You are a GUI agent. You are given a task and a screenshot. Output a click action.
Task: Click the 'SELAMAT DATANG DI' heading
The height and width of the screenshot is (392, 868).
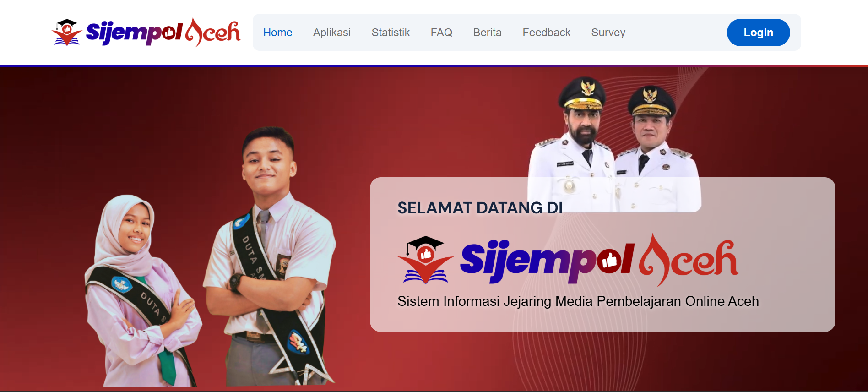[480, 208]
